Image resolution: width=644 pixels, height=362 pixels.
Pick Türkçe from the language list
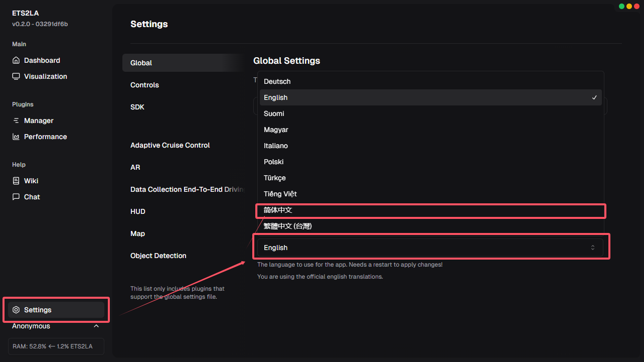tap(430, 178)
